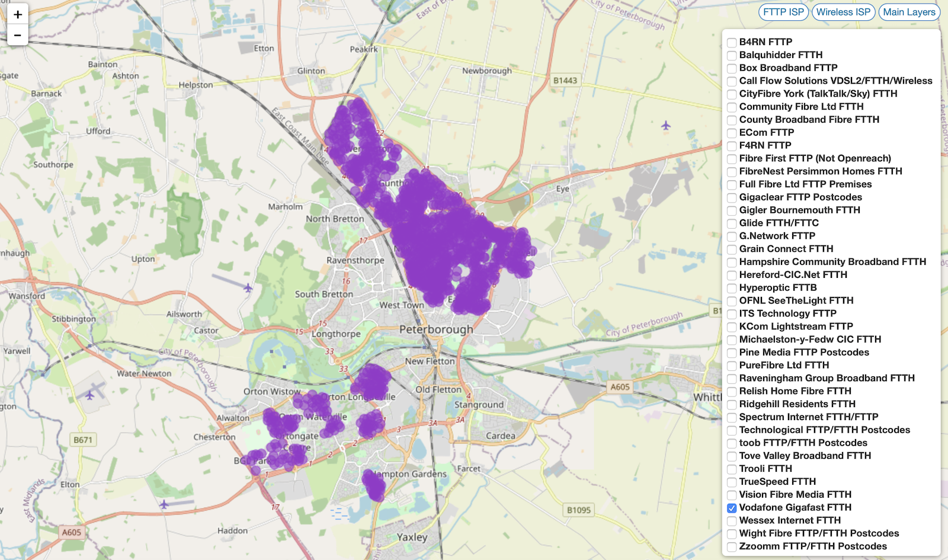
Task: Tick the Balquhidder FTTH checkbox
Action: click(732, 56)
